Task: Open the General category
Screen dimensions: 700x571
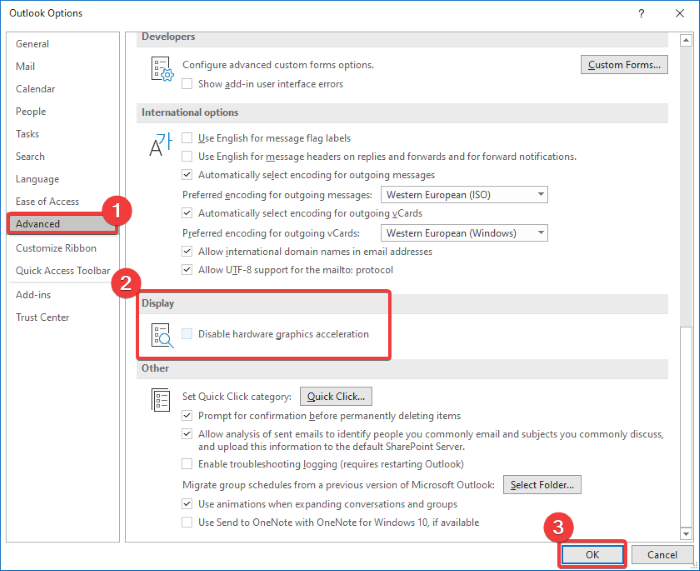Action: 63,44
